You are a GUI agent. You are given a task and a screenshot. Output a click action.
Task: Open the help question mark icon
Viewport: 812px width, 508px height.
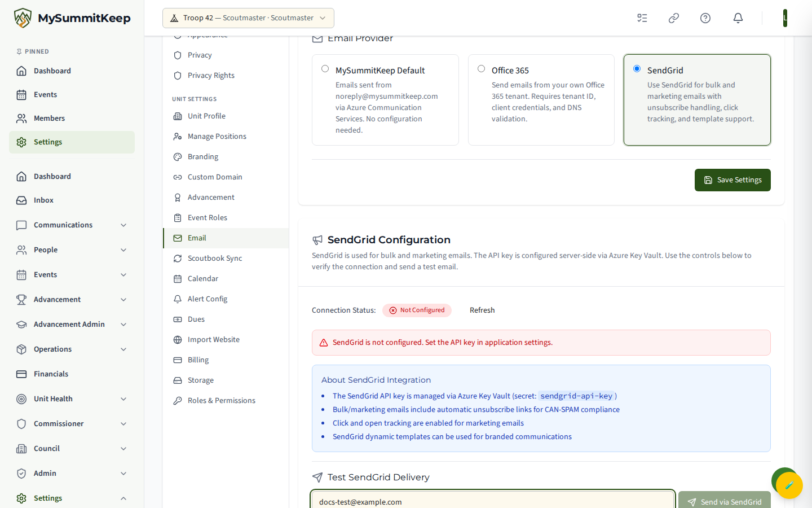pyautogui.click(x=705, y=18)
